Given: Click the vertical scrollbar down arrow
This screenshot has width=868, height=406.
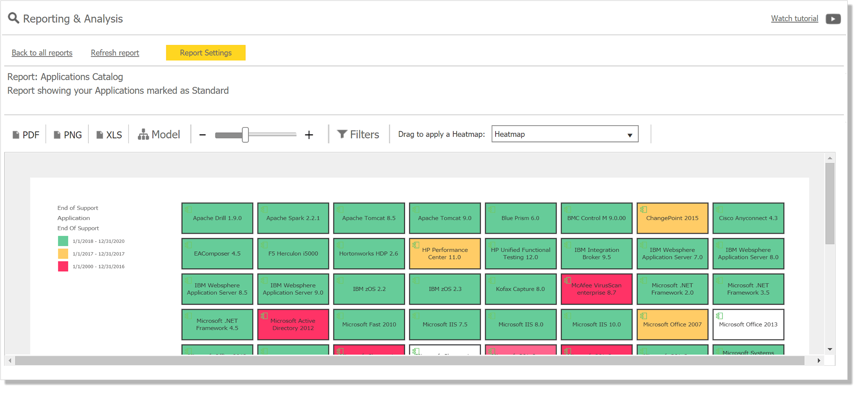Looking at the screenshot, I should click(830, 349).
